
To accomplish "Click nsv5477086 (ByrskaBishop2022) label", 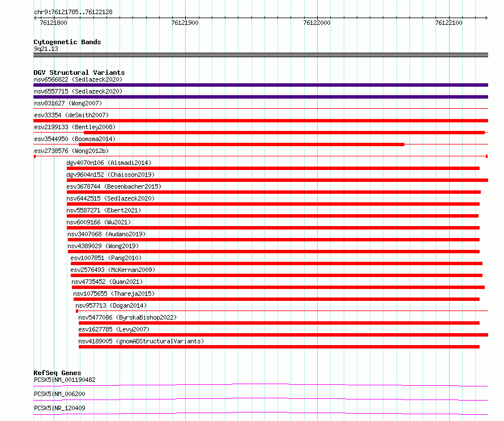I will click(x=127, y=317).
